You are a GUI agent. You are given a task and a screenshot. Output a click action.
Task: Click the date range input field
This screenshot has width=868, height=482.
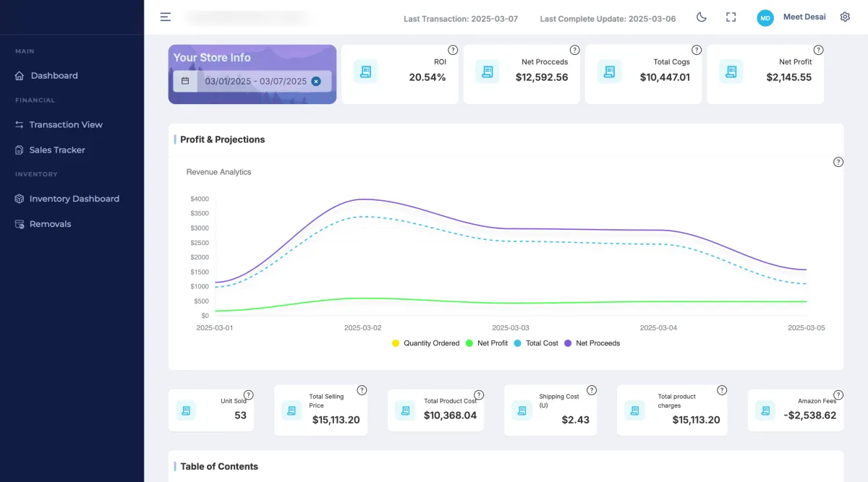click(255, 82)
